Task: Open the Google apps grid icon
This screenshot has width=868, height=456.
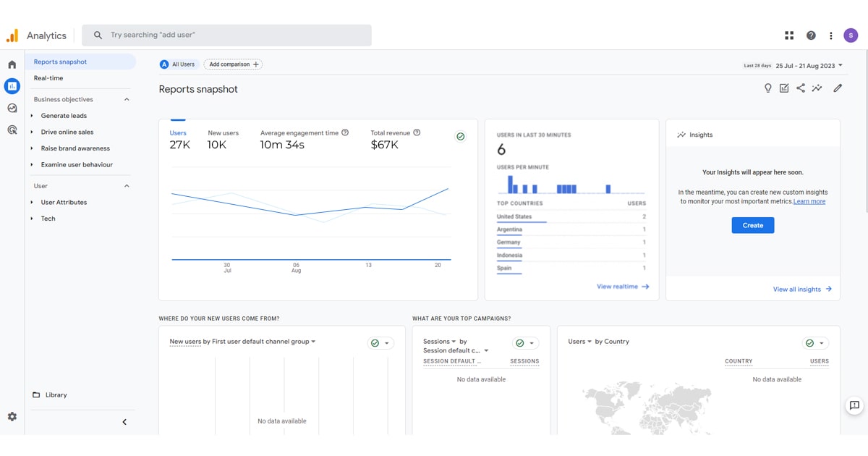Action: [x=789, y=35]
